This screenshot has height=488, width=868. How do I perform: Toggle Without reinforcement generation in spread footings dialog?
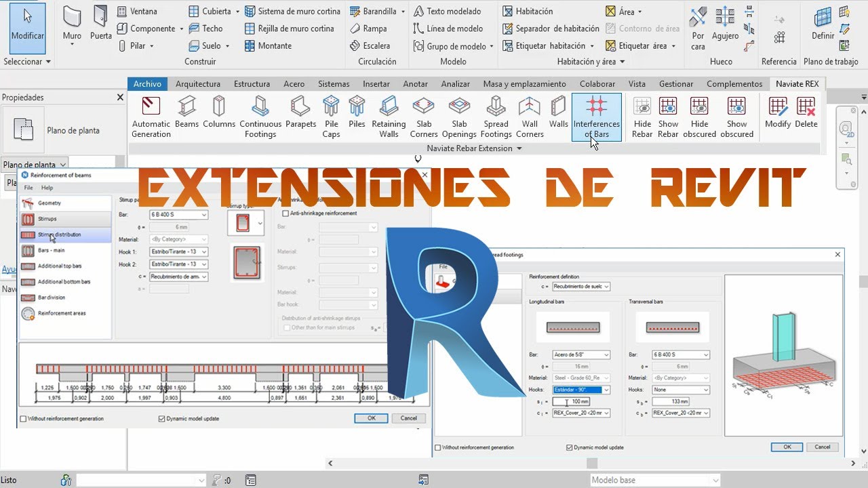(437, 447)
